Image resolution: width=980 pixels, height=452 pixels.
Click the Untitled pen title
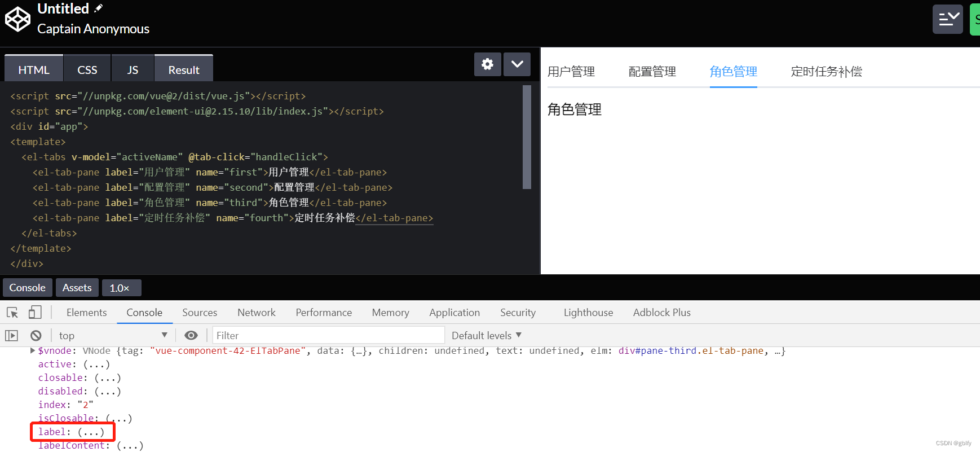pyautogui.click(x=63, y=8)
